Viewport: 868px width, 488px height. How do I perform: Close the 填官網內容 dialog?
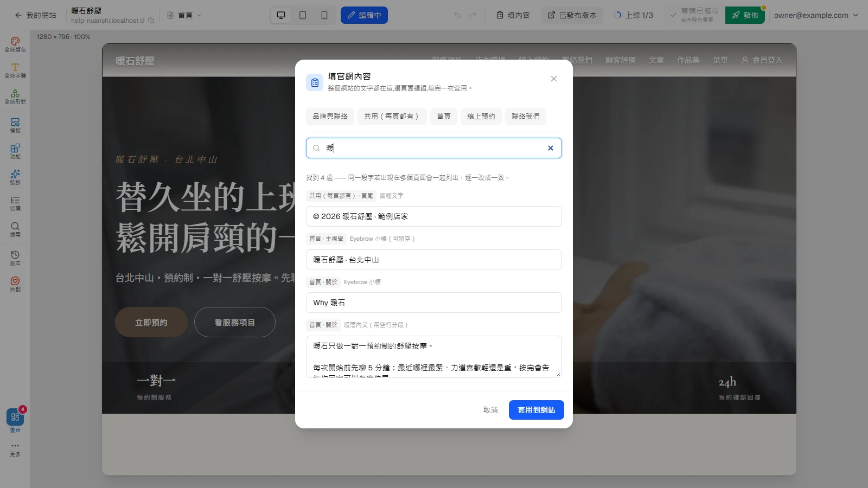click(554, 79)
